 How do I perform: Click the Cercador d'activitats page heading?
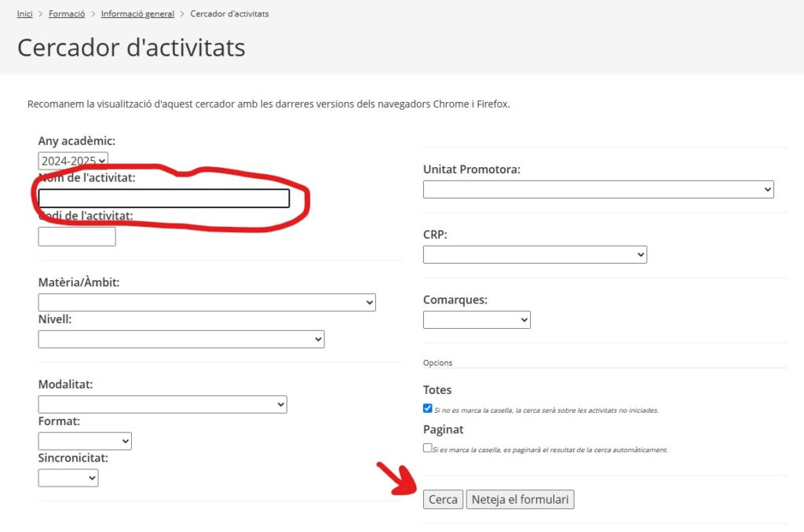131,48
